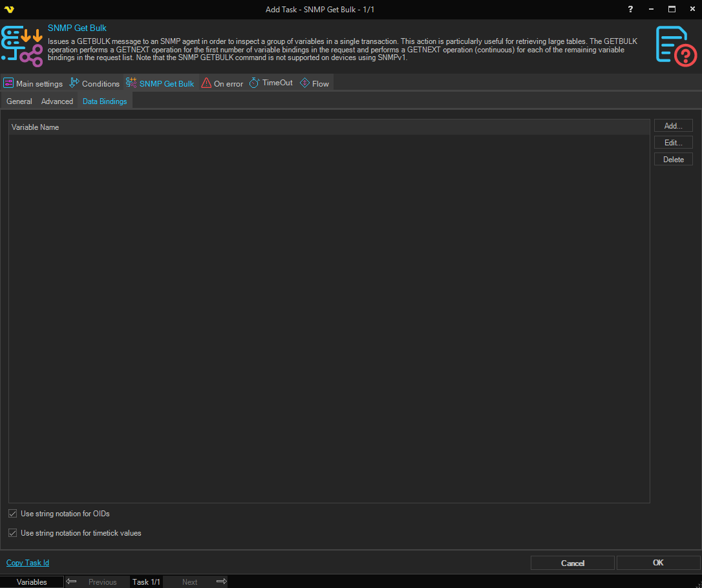The image size is (702, 588).
Task: Click the On error warning triangle icon
Action: click(x=206, y=83)
